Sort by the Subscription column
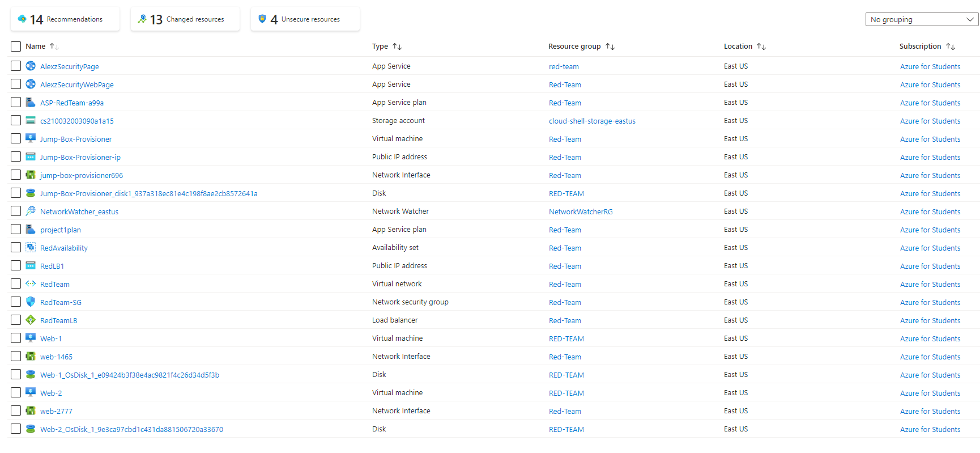Screen dimensions: 980x453 (x=927, y=46)
